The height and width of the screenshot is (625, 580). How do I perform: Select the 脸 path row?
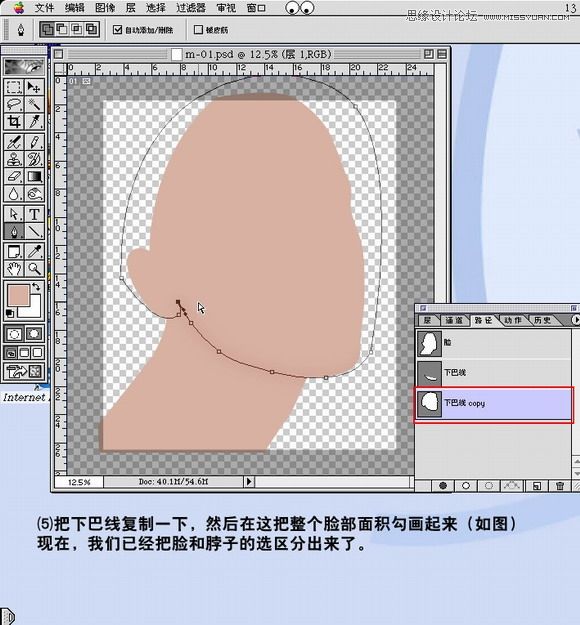pos(493,343)
